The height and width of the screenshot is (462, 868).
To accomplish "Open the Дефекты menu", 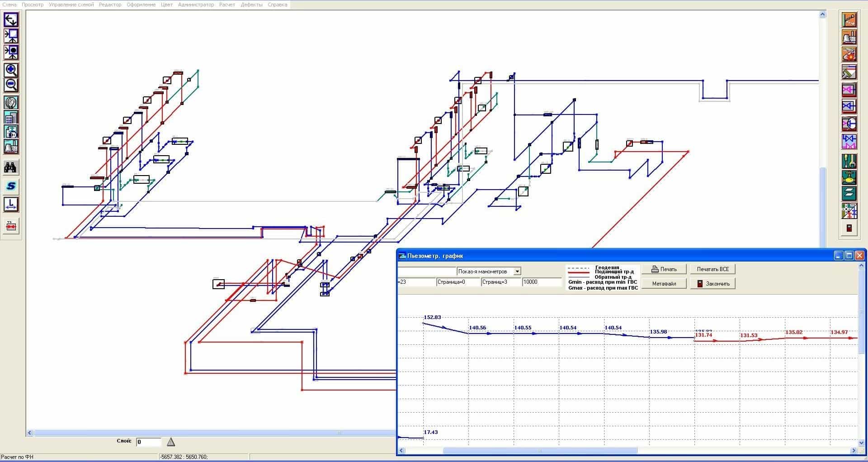I will [x=251, y=5].
